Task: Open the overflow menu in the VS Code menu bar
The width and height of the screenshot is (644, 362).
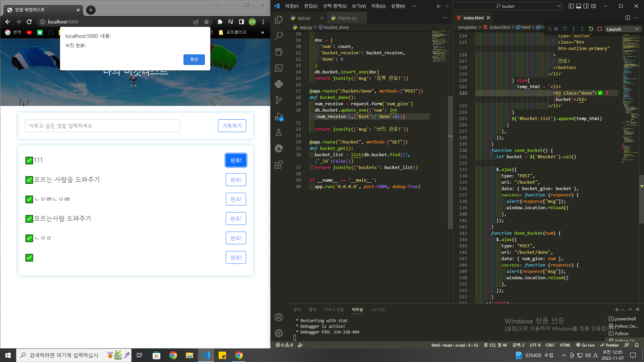Action: pos(414,6)
